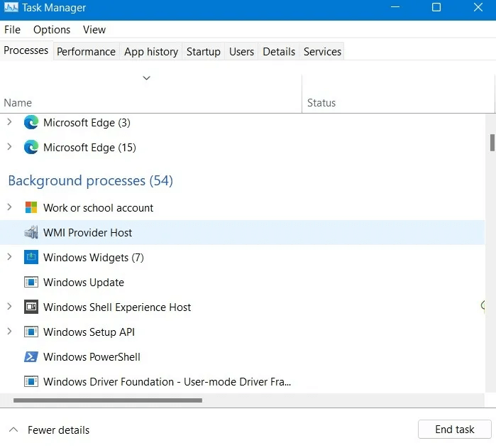Expand the Work or school account entry
496x448 pixels.
pos(9,208)
